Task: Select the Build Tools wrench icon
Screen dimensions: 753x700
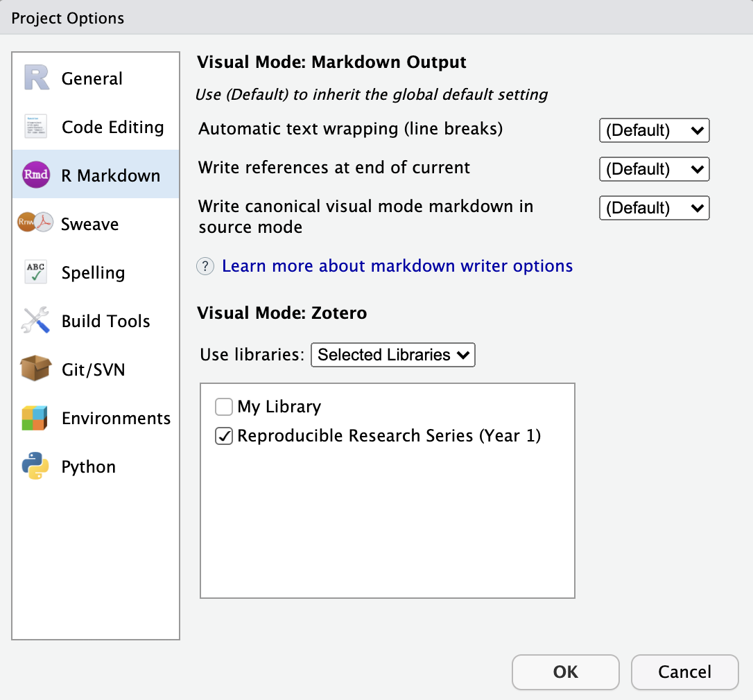Action: (36, 321)
